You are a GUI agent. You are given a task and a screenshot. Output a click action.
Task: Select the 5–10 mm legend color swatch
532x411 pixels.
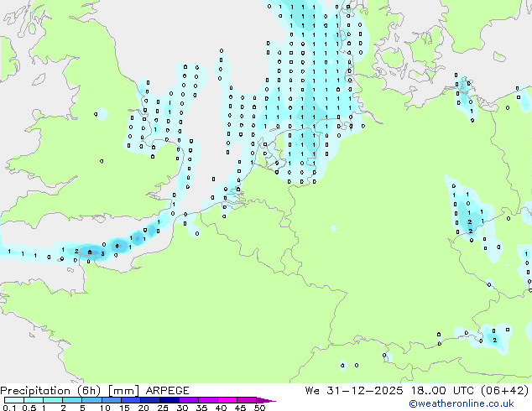[91, 400]
